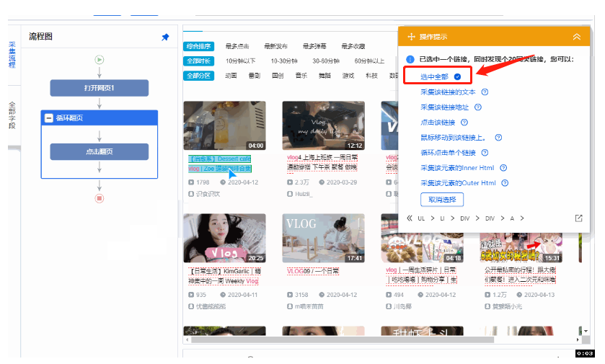Click the green start node icon
The image size is (605, 364).
click(x=100, y=60)
